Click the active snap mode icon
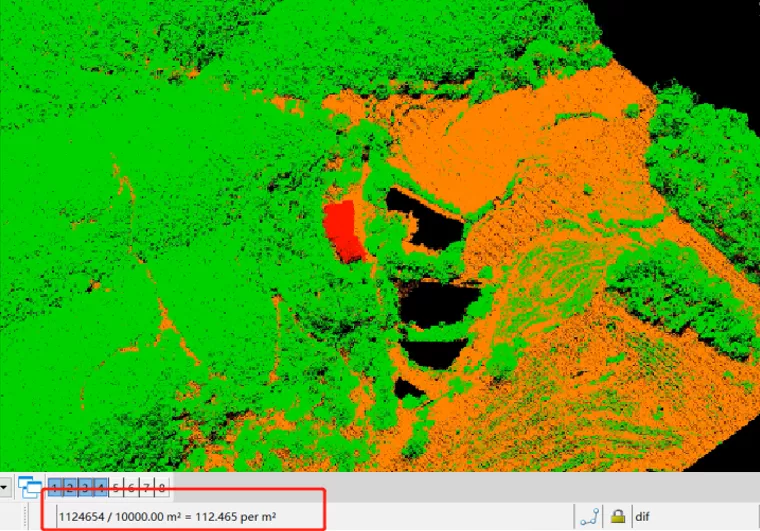The image size is (760, 531). (589, 517)
